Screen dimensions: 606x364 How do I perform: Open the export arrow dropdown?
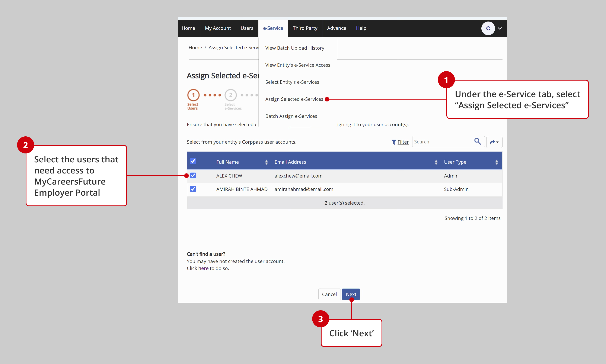tap(494, 142)
